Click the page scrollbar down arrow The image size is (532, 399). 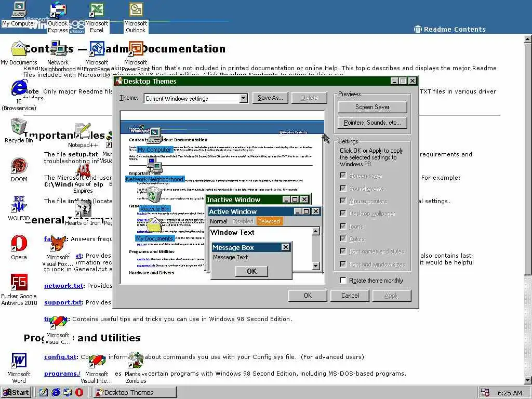tap(528, 380)
